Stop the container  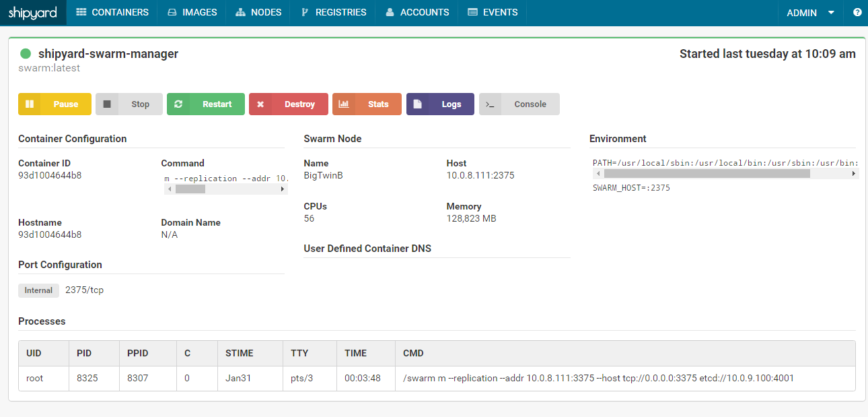coord(129,104)
